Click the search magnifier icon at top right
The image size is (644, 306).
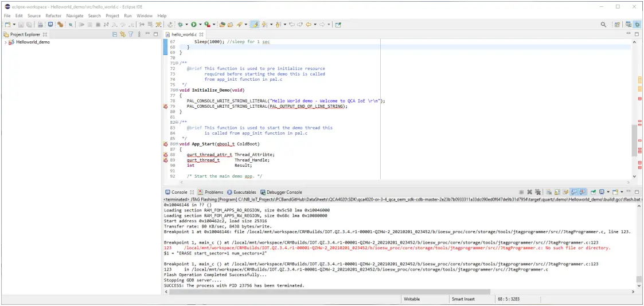click(x=603, y=25)
